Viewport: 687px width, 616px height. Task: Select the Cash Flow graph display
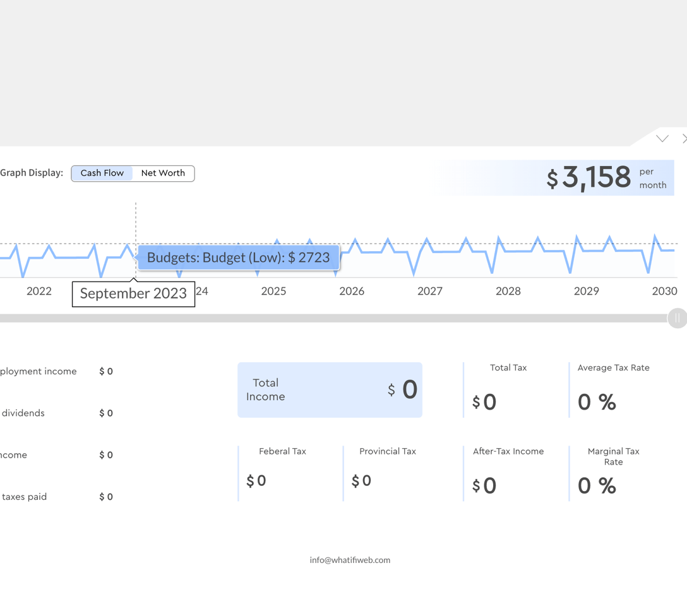tap(102, 173)
